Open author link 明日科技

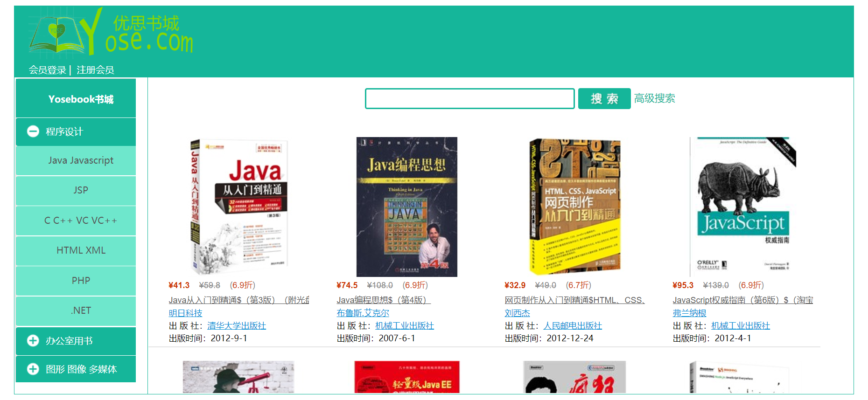click(x=185, y=313)
